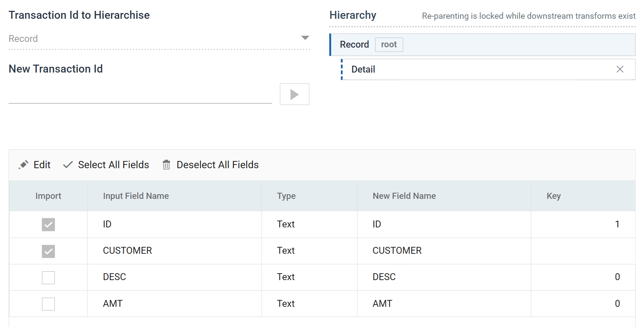This screenshot has height=327, width=644.
Task: Uncheck the Import checkbox for ID
Action: coord(48,224)
